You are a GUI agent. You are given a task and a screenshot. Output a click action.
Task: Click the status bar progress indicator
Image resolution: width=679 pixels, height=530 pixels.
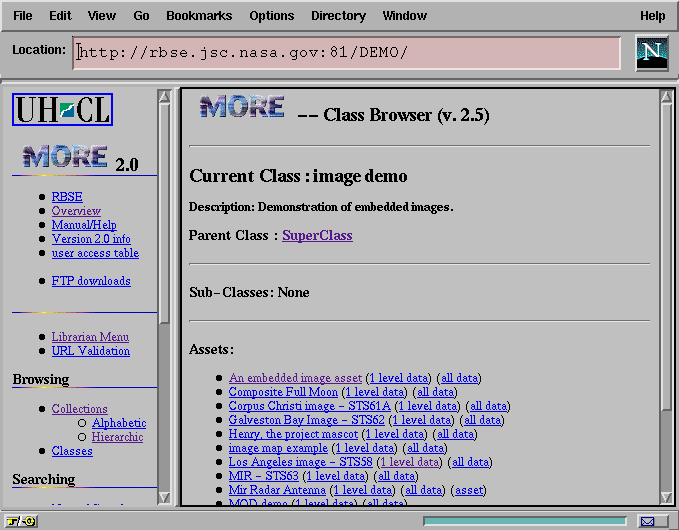point(525,521)
